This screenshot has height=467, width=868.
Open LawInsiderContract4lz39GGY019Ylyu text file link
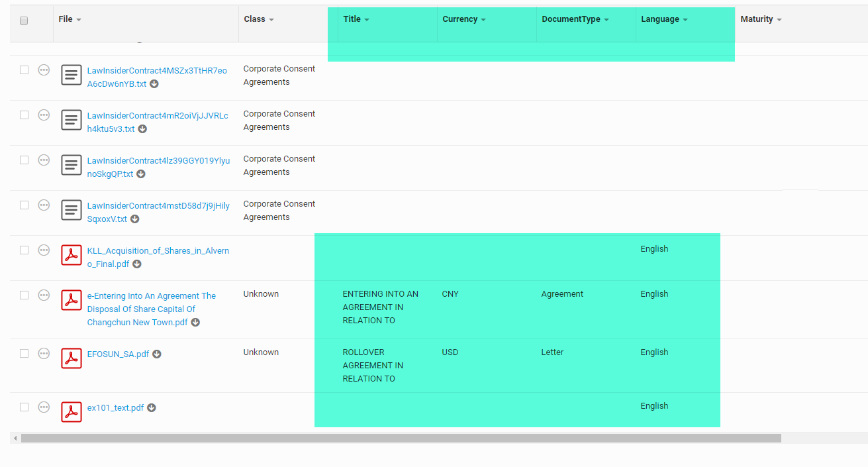158,167
